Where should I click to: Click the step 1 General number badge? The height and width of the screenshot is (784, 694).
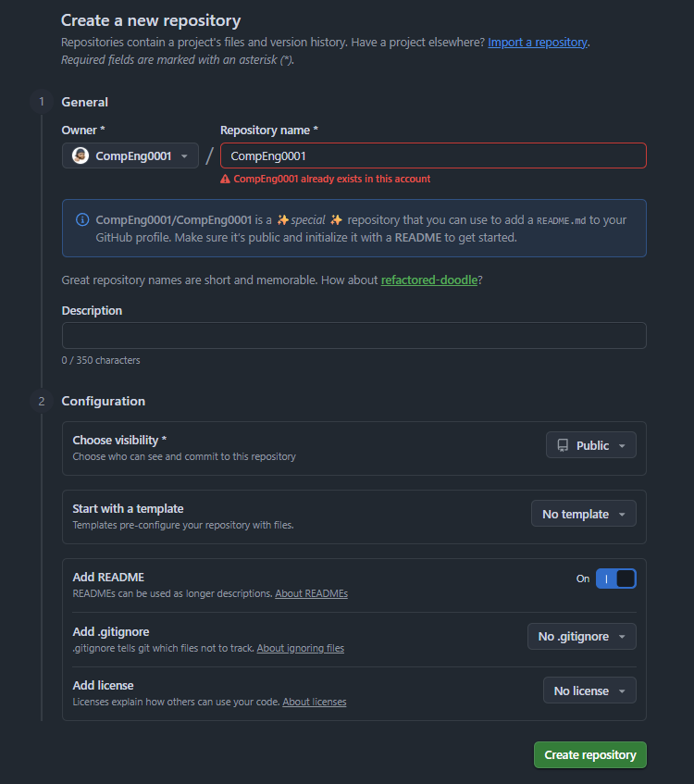point(41,102)
